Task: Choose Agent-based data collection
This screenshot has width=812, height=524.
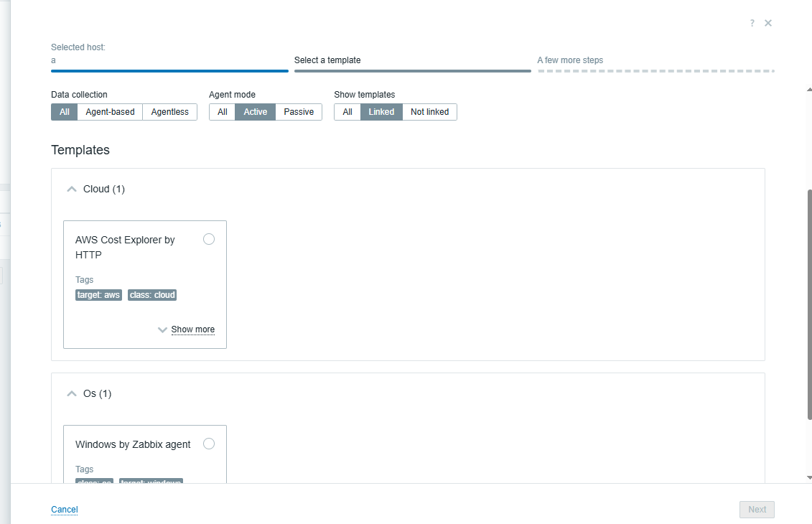Action: 110,112
